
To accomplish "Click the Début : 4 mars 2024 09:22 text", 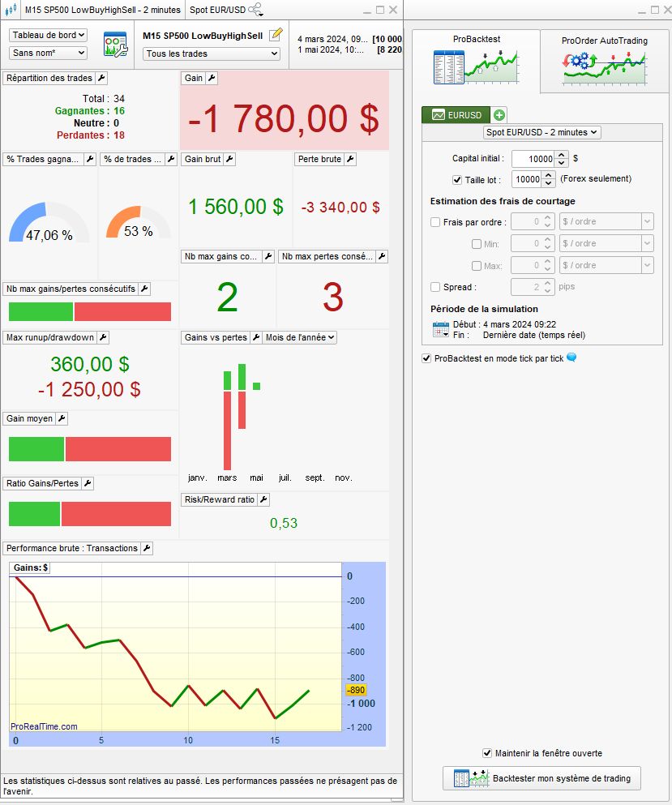I will (x=504, y=324).
